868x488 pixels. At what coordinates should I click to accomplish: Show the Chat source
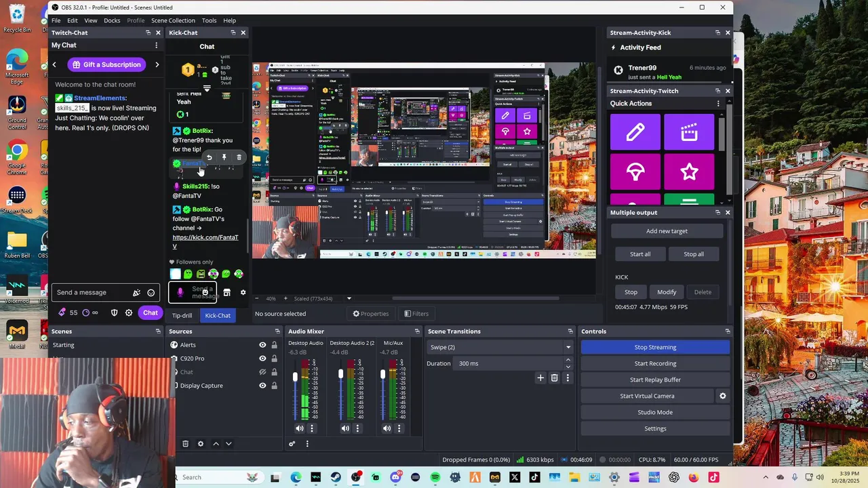point(262,372)
